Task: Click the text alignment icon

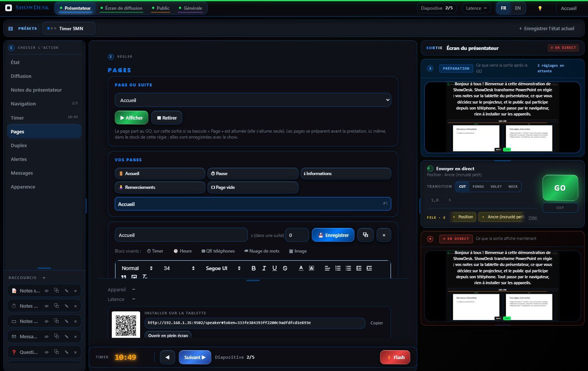Action: (327, 268)
